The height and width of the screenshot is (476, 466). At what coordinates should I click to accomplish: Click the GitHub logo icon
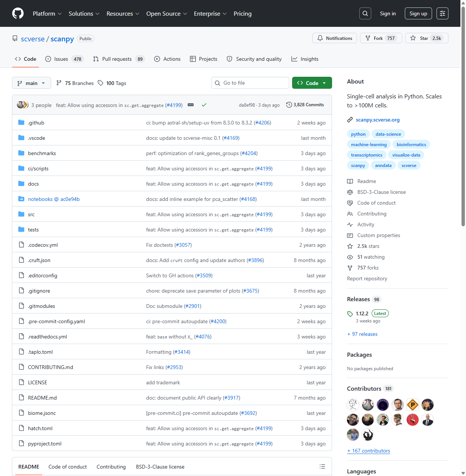[18, 13]
